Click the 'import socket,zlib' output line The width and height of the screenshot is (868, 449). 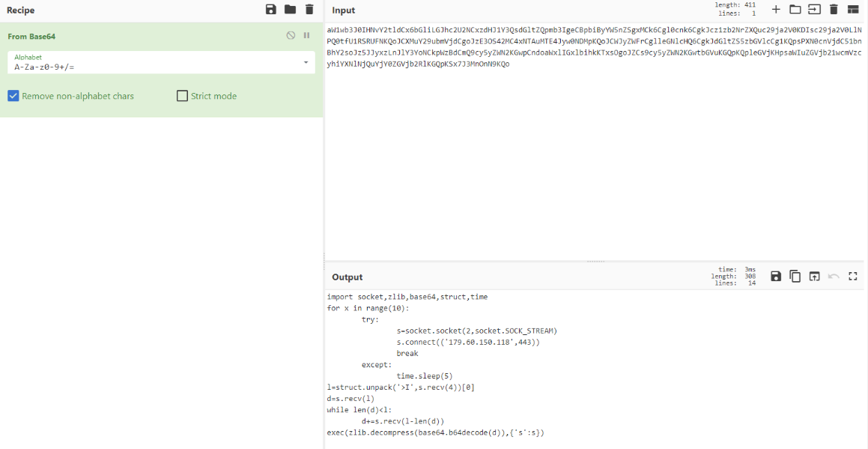click(407, 297)
